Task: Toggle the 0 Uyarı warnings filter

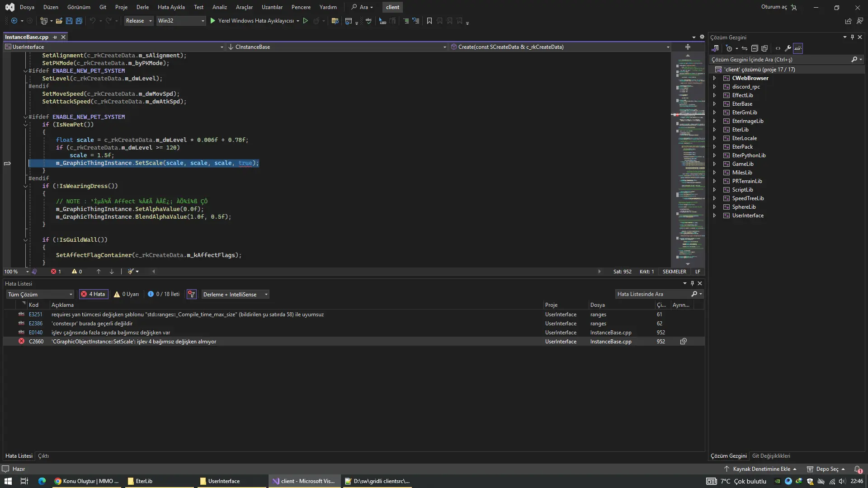Action: click(126, 294)
